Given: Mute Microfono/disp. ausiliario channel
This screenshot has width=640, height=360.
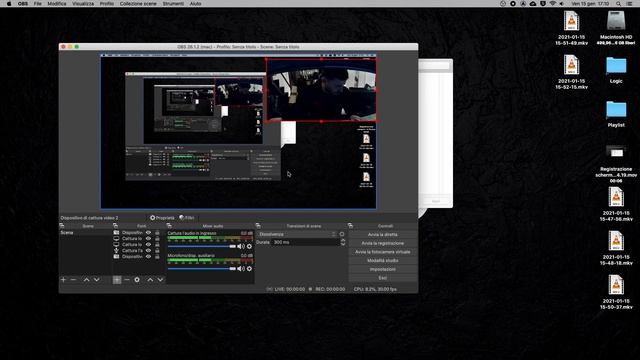Looking at the screenshot, I should click(241, 269).
